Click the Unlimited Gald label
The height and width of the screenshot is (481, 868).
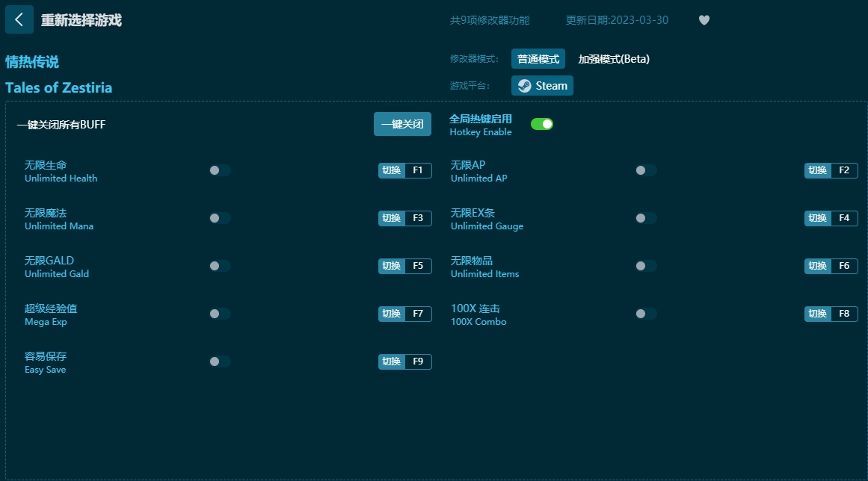(57, 273)
